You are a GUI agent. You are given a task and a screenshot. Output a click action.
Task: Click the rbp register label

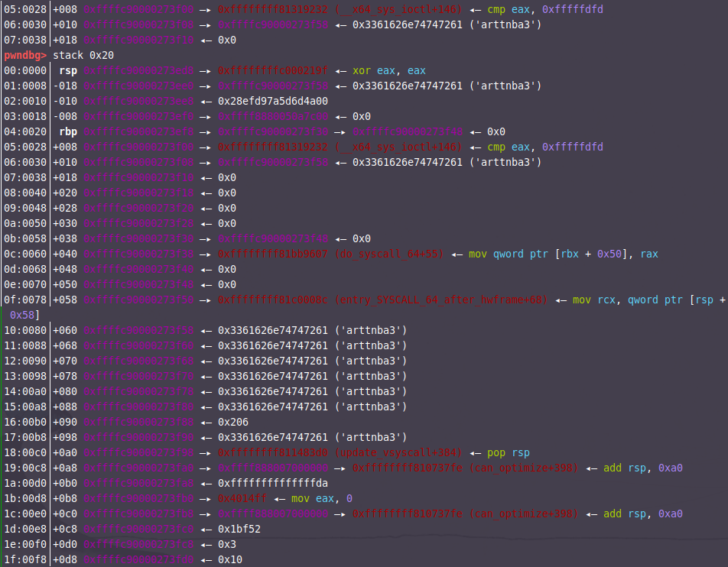(67, 131)
